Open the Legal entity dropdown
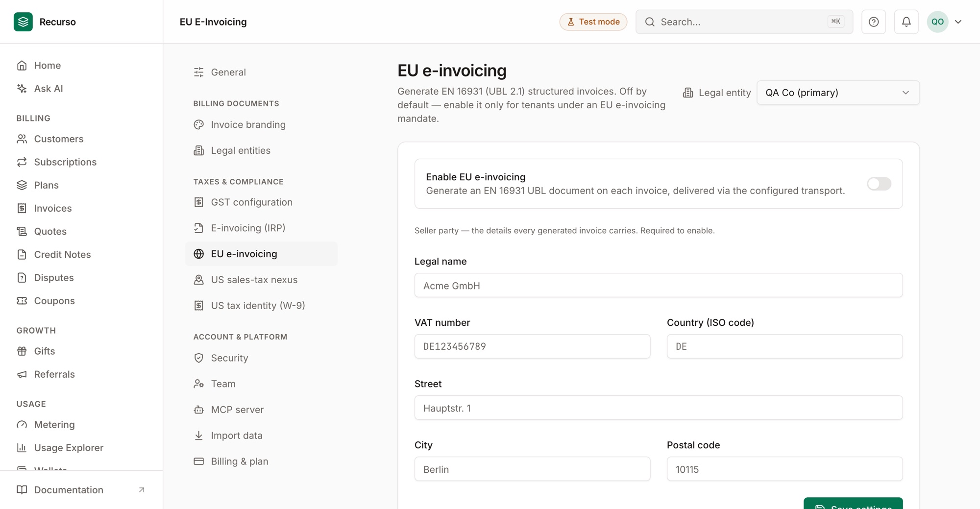Viewport: 980px width, 509px height. click(838, 93)
